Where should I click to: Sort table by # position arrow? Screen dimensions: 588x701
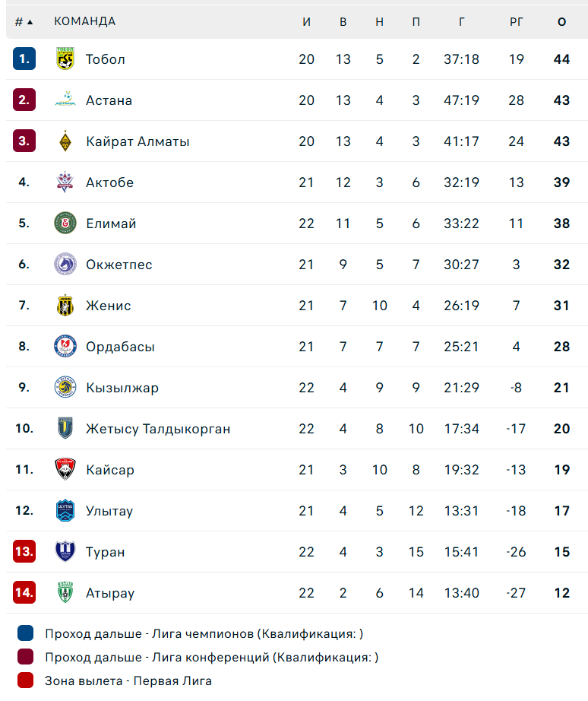pos(24,22)
